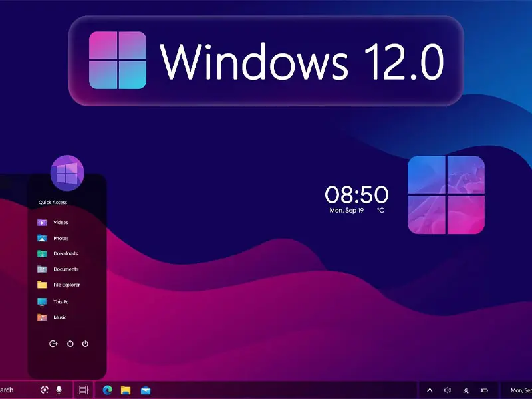532x399 pixels.
Task: Select the Mon. Sep 19 date on desktop widget
Action: tap(346, 211)
